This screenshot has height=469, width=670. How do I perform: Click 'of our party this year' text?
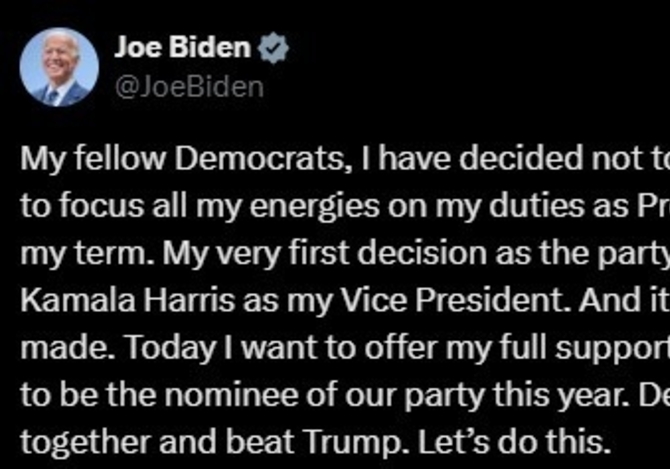click(468, 396)
